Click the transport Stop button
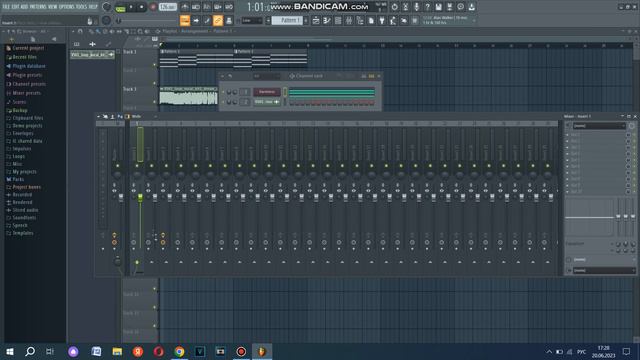 141,7
